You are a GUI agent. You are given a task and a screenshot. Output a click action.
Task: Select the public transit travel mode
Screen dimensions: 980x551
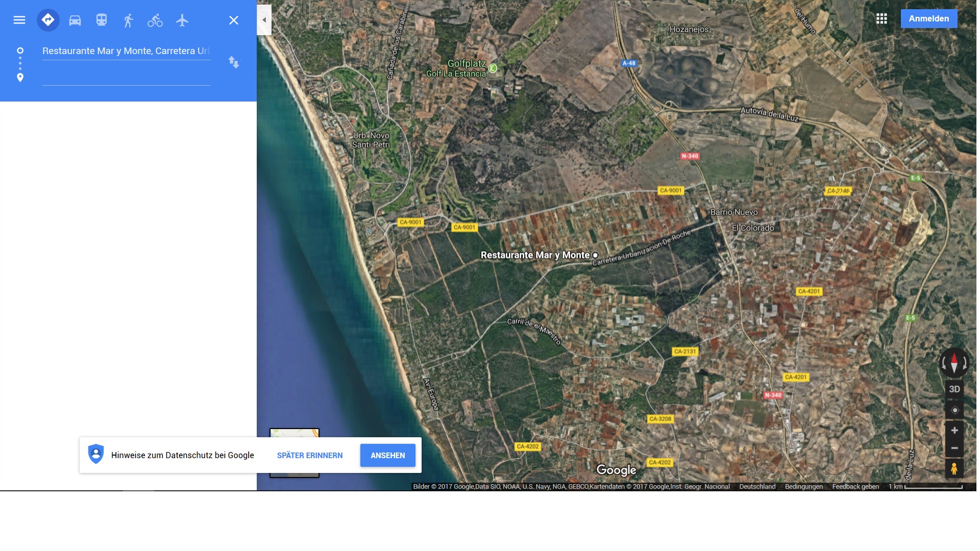(x=102, y=20)
